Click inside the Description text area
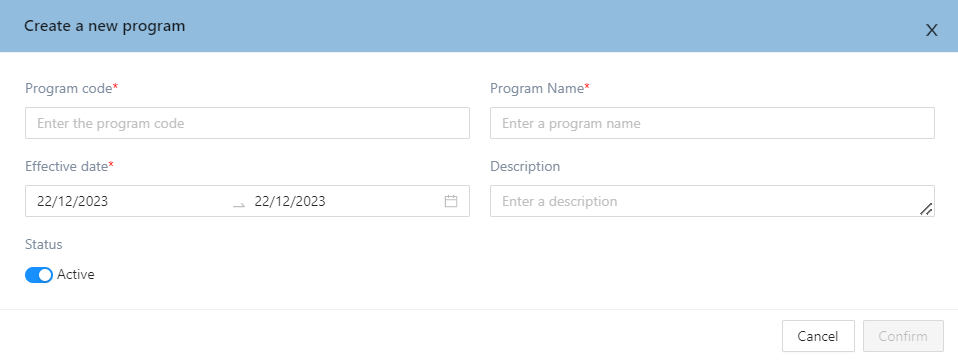This screenshot has width=958, height=360. coord(712,201)
